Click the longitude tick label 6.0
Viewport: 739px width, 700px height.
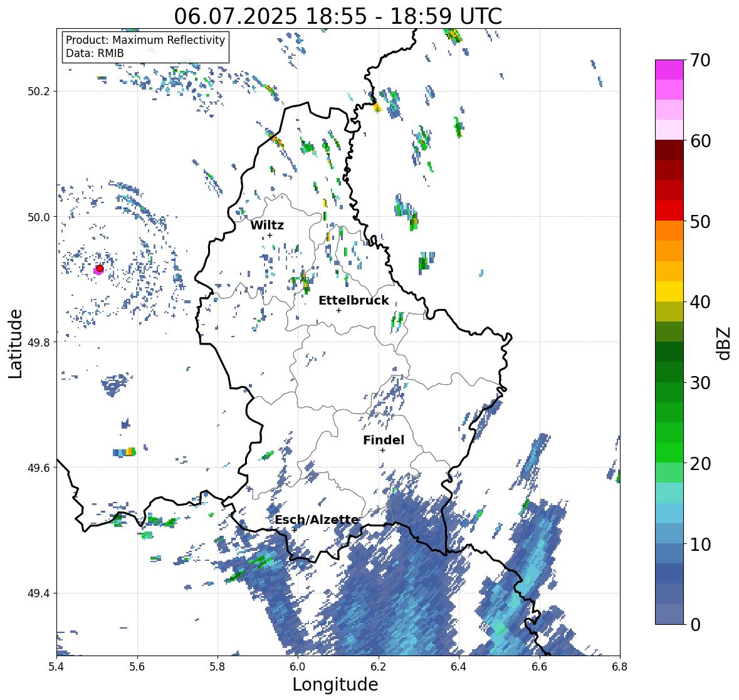[298, 666]
